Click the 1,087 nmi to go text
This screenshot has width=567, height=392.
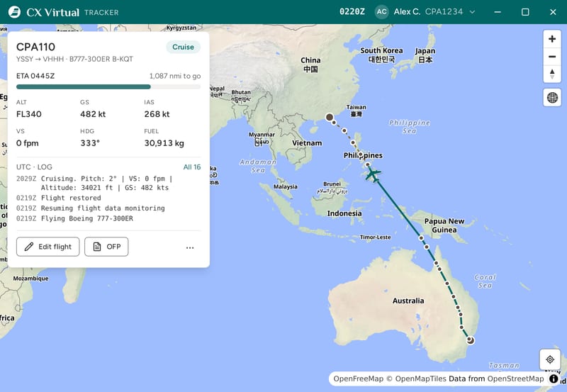pyautogui.click(x=175, y=76)
